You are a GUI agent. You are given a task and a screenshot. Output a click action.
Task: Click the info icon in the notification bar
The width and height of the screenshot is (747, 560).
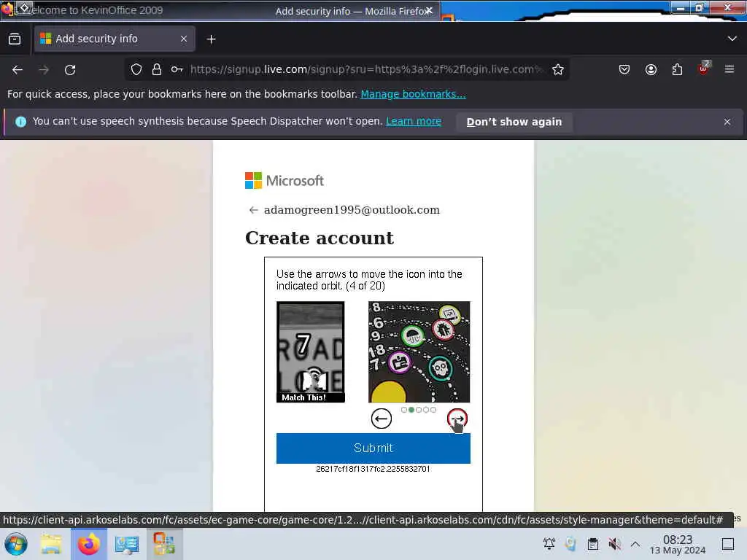pyautogui.click(x=20, y=122)
